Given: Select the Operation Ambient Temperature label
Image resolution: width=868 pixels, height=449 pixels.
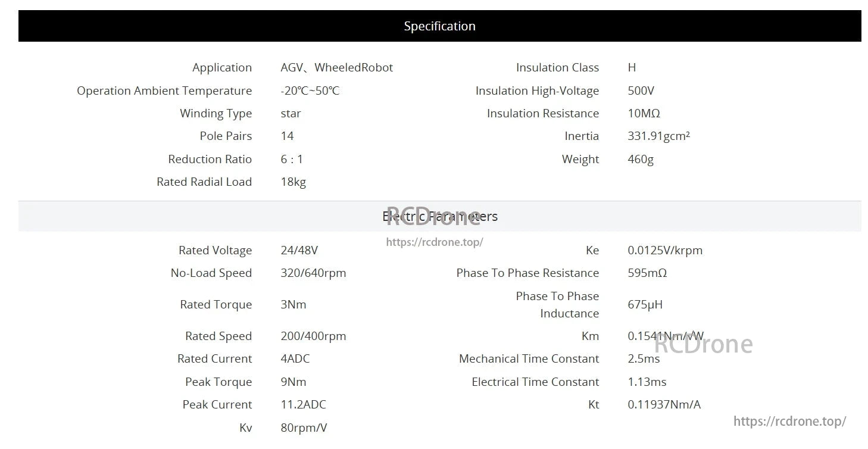Looking at the screenshot, I should [164, 91].
